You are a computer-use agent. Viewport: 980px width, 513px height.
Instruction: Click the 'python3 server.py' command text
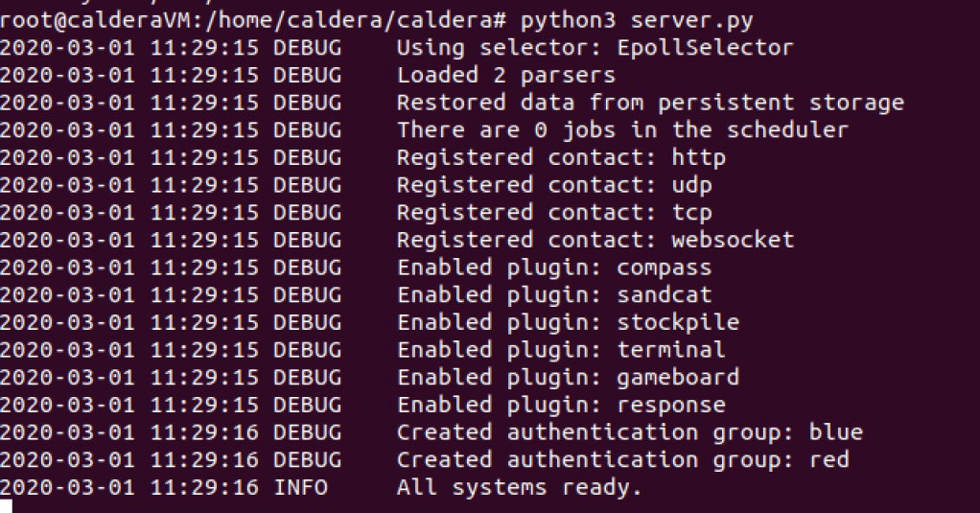[630, 19]
